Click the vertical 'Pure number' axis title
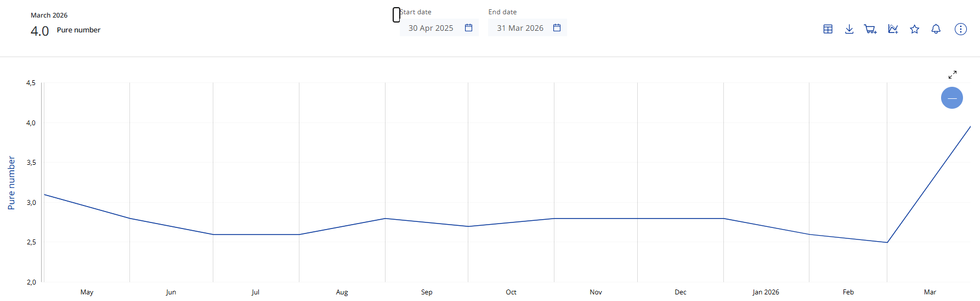The image size is (980, 301). (x=12, y=183)
